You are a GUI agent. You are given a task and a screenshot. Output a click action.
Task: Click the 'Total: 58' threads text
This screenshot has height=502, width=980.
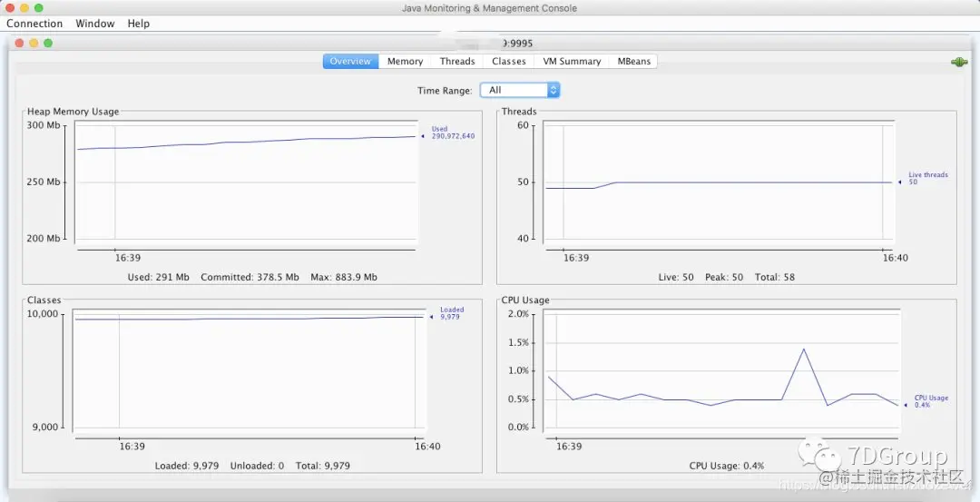pos(775,277)
